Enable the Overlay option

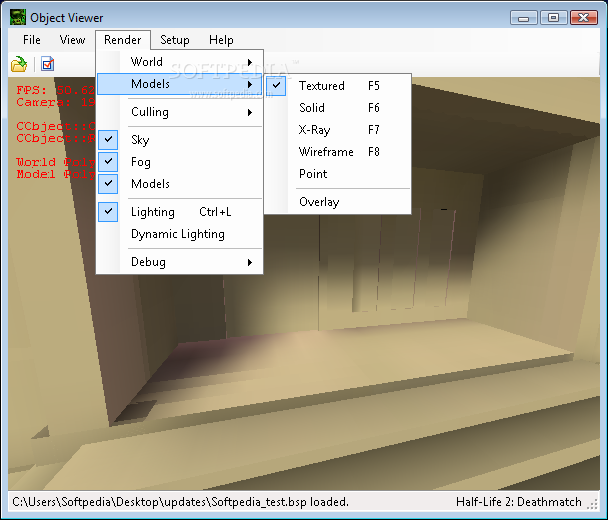coord(338,202)
